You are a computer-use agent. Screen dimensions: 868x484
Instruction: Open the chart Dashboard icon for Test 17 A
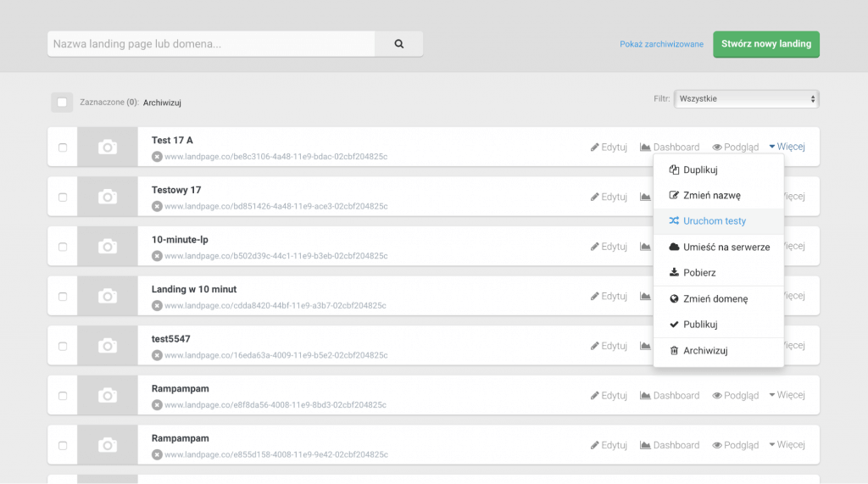pyautogui.click(x=645, y=147)
